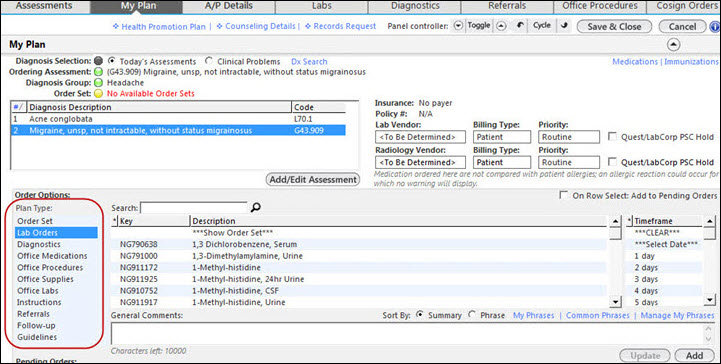The image size is (721, 364).
Task: Select Office Medications plan type
Action: click(x=56, y=256)
